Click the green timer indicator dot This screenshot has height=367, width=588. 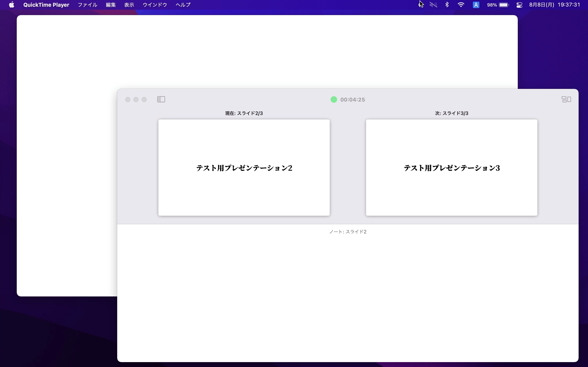point(334,99)
